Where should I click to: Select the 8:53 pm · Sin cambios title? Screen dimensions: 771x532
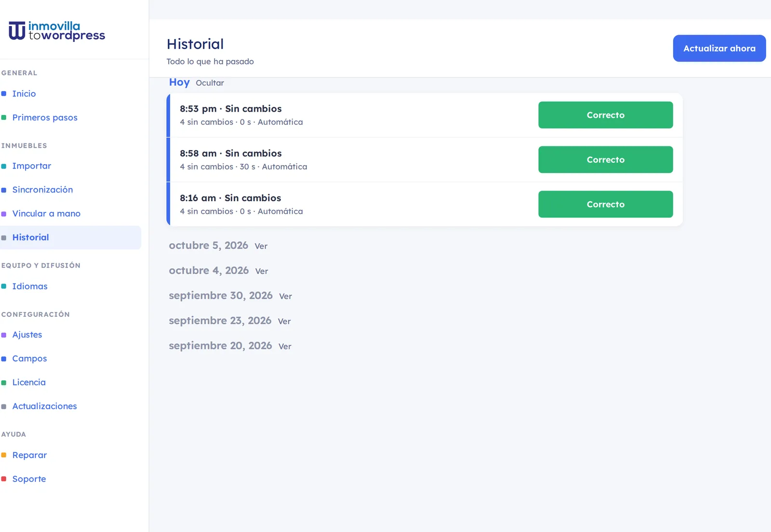[x=231, y=109]
